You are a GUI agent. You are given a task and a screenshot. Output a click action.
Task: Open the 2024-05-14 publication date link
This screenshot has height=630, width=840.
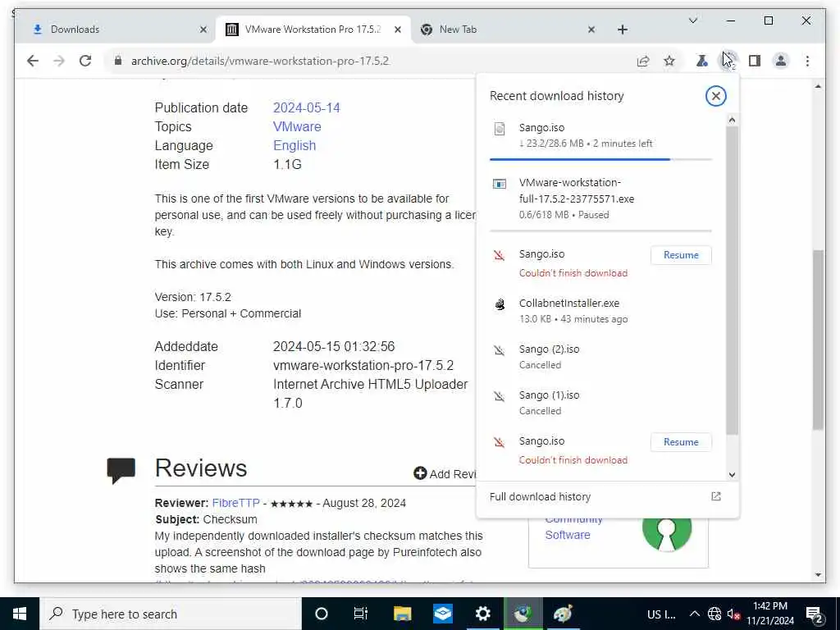(307, 107)
